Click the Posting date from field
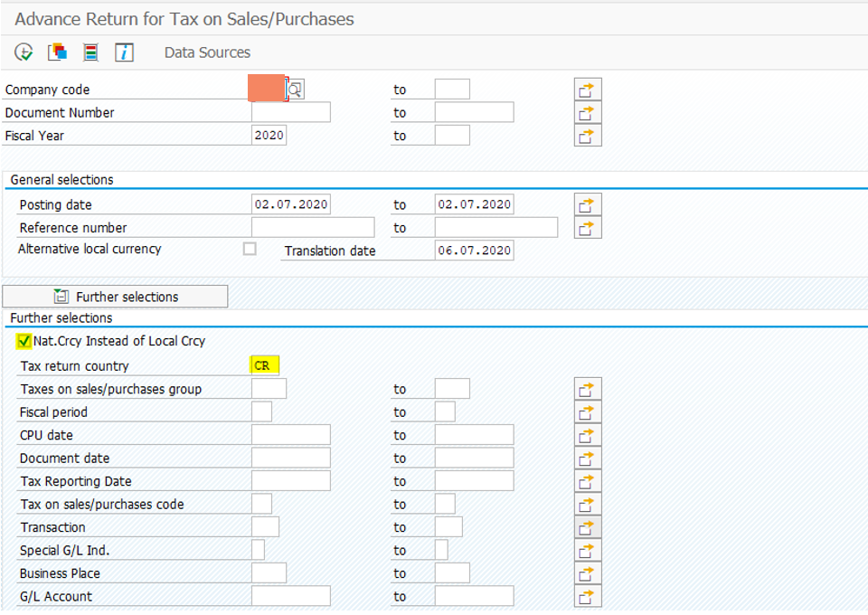Viewport: 868px width, 615px height. 291,204
